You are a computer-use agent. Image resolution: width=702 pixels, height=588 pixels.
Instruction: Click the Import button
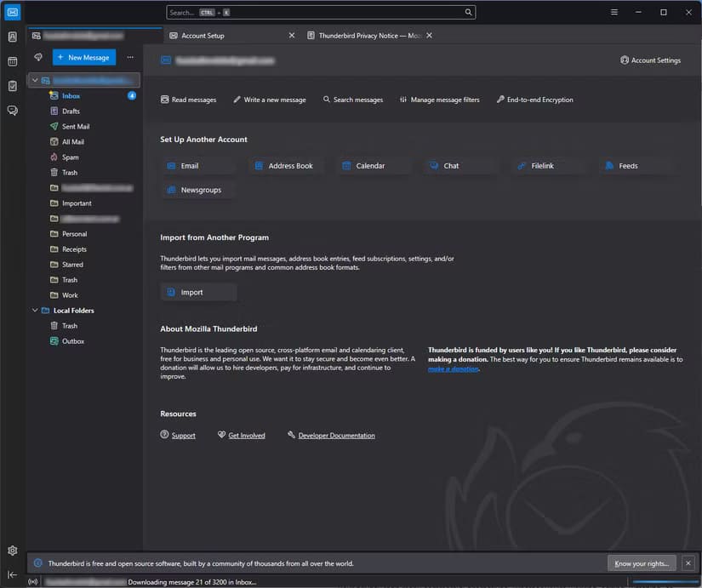point(198,292)
